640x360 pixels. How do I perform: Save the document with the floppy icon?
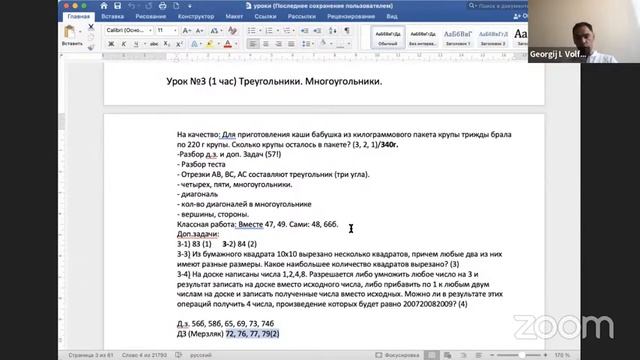[x=118, y=6]
